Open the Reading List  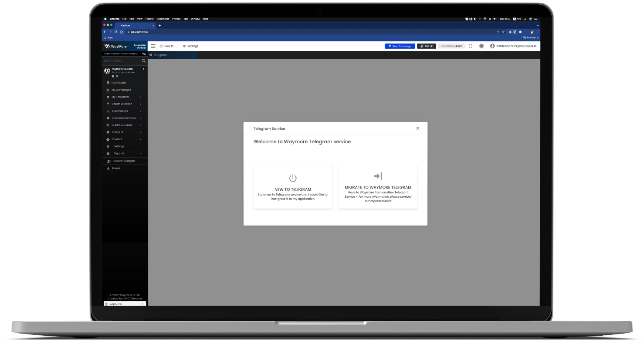coord(531,38)
